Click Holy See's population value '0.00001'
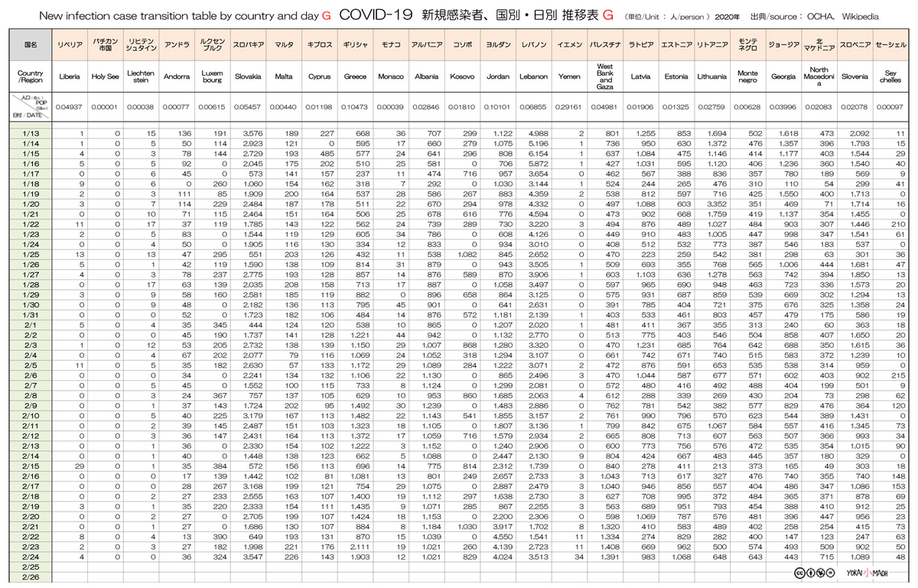The image size is (918, 588). pyautogui.click(x=105, y=107)
